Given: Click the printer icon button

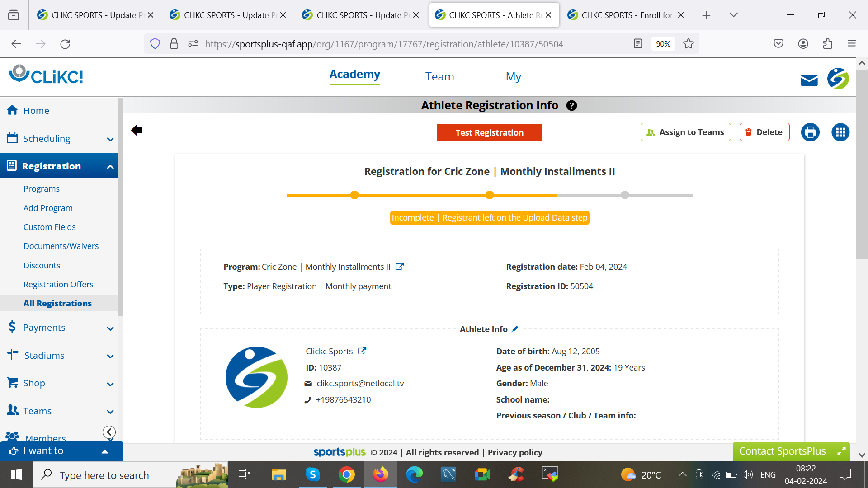Looking at the screenshot, I should pos(810,132).
